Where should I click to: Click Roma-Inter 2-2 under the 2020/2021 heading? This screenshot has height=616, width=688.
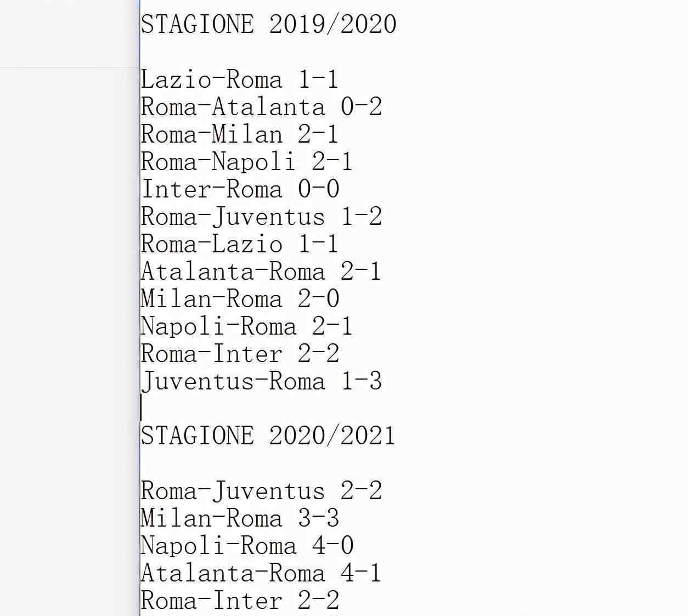coord(240,601)
